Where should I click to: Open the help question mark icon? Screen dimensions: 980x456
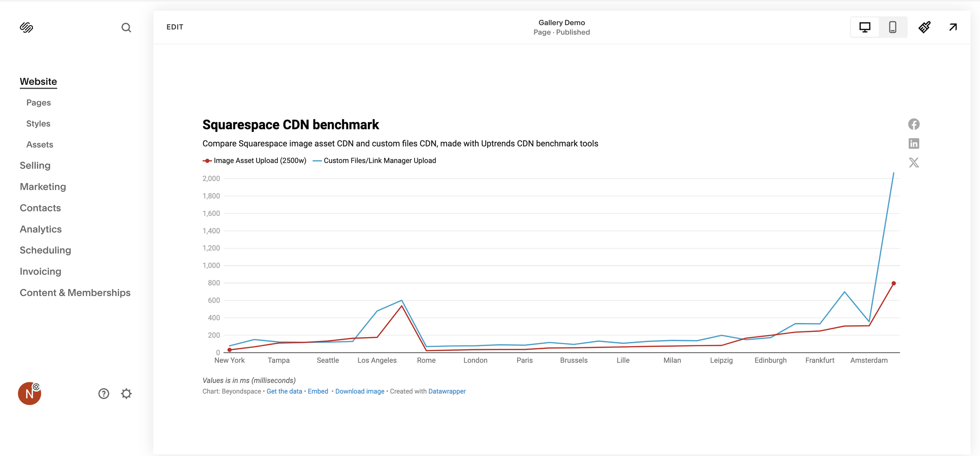click(103, 394)
